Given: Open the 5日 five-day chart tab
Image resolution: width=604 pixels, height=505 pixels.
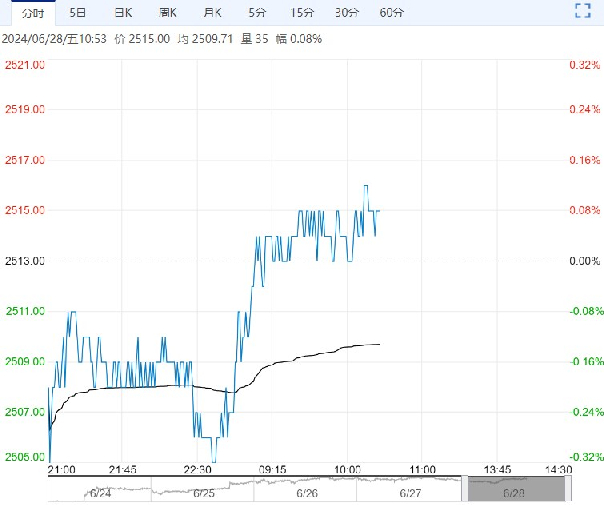Looking at the screenshot, I should click(x=77, y=13).
